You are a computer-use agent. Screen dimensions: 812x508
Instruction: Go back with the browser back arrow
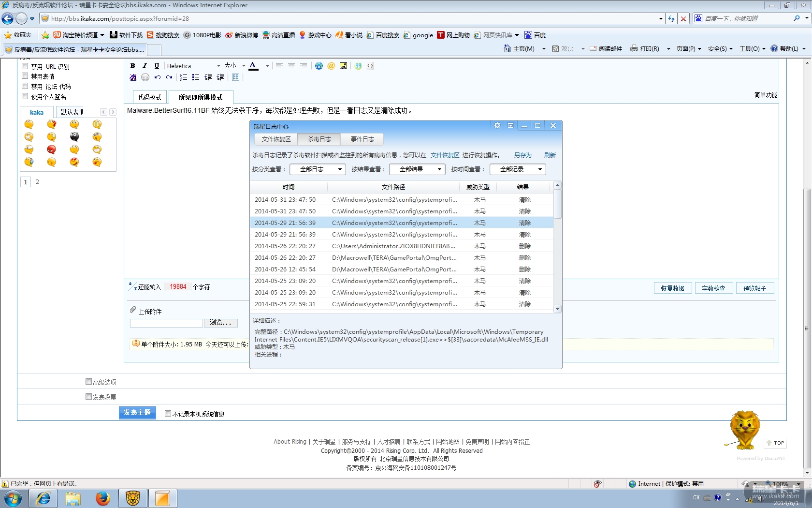coord(8,19)
